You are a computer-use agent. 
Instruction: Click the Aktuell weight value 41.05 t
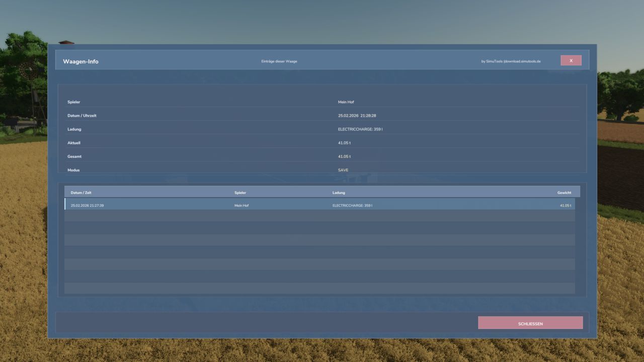tap(345, 142)
